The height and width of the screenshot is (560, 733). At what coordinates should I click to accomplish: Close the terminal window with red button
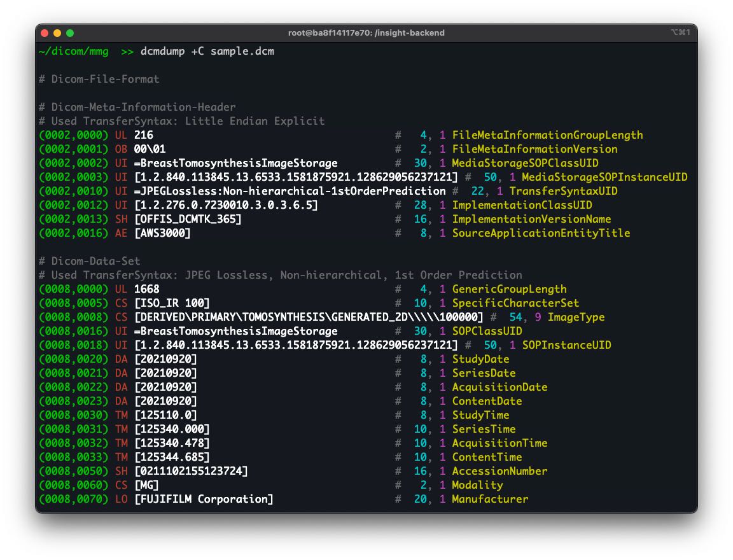click(x=45, y=33)
